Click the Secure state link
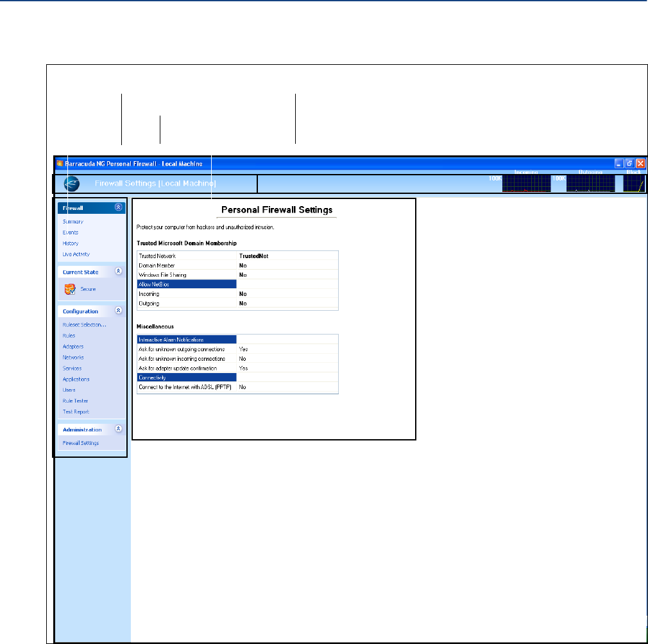The width and height of the screenshot is (648, 644). click(x=88, y=289)
